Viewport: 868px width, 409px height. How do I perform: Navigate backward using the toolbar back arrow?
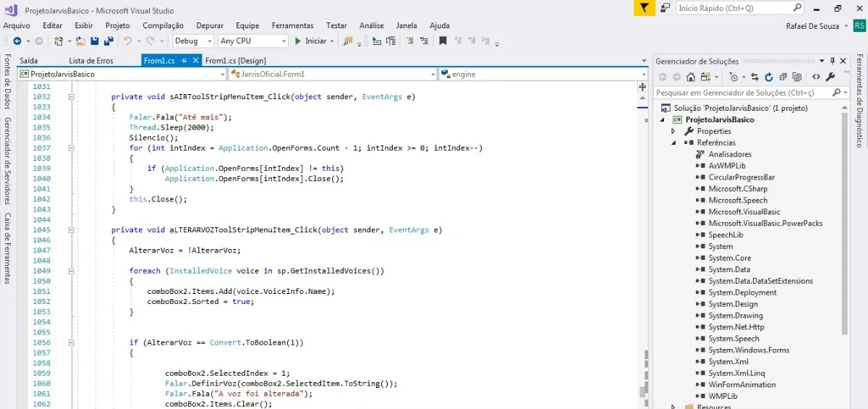[x=17, y=41]
